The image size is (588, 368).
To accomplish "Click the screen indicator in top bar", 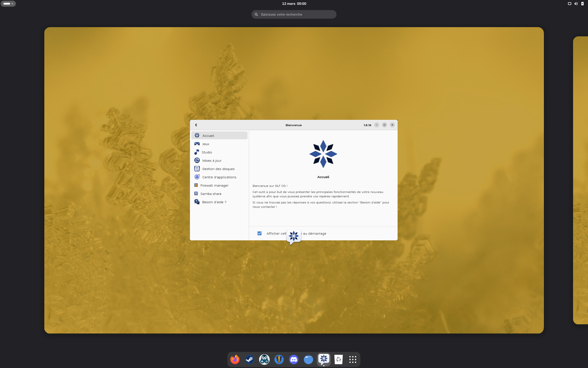I will click(x=569, y=4).
